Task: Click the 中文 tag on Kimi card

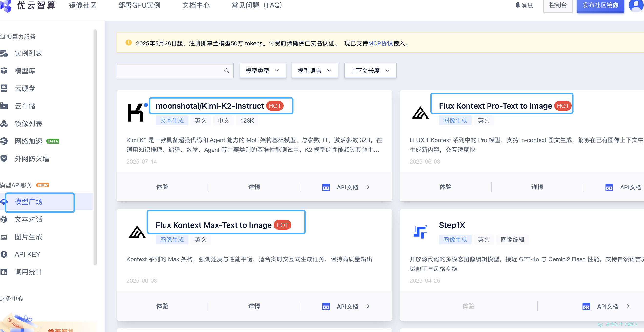Action: pos(224,121)
